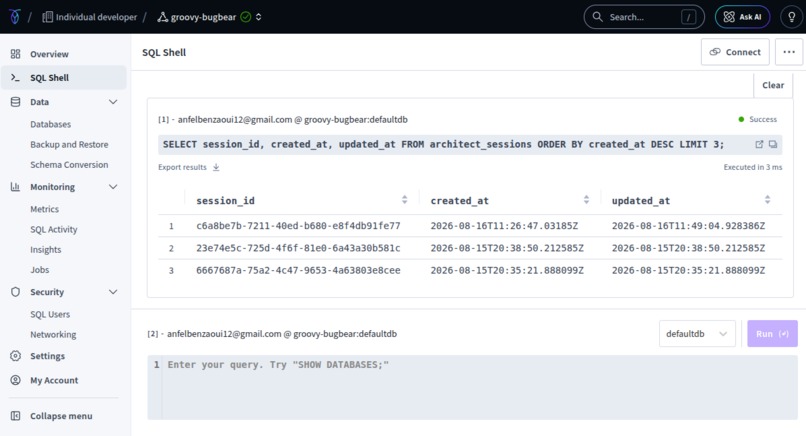Click the created_at column header
This screenshot has height=436, width=806.
(460, 201)
